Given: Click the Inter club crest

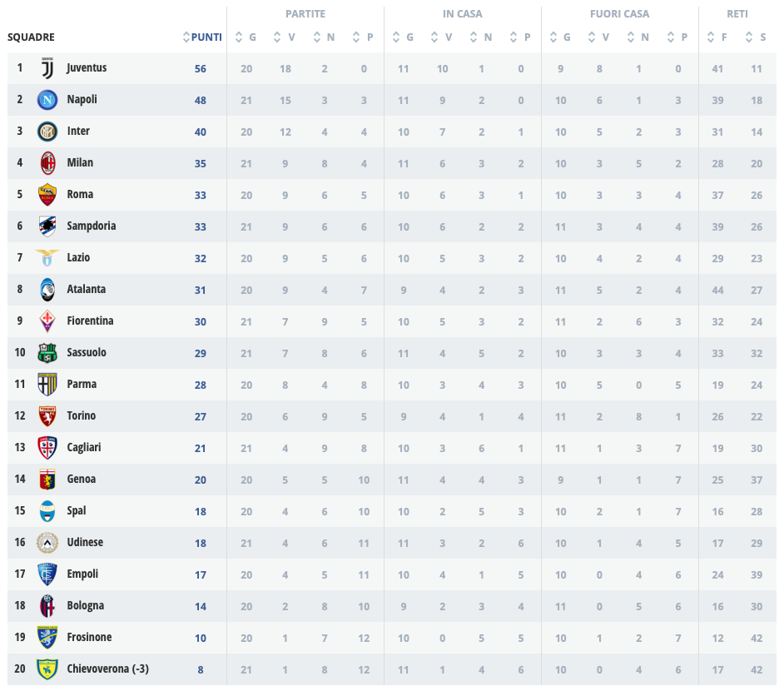Looking at the screenshot, I should (x=47, y=132).
